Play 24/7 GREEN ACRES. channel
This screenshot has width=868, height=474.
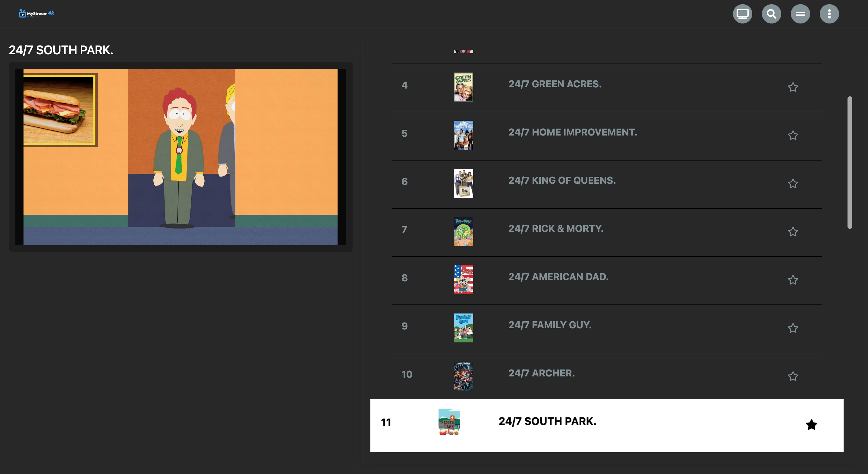[x=555, y=84]
